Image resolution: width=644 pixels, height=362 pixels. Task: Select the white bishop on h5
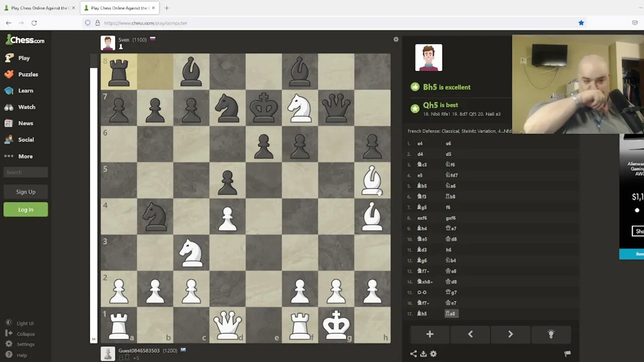tap(372, 180)
